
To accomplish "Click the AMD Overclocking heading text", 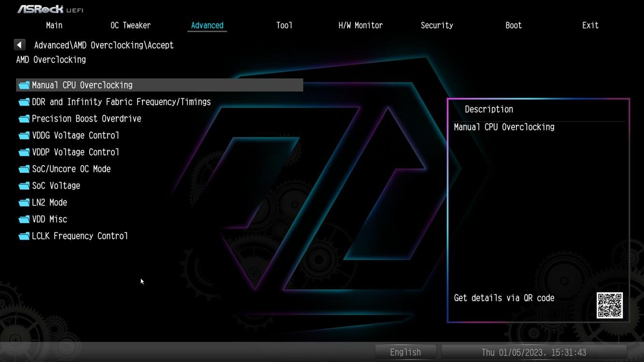I will [x=51, y=60].
